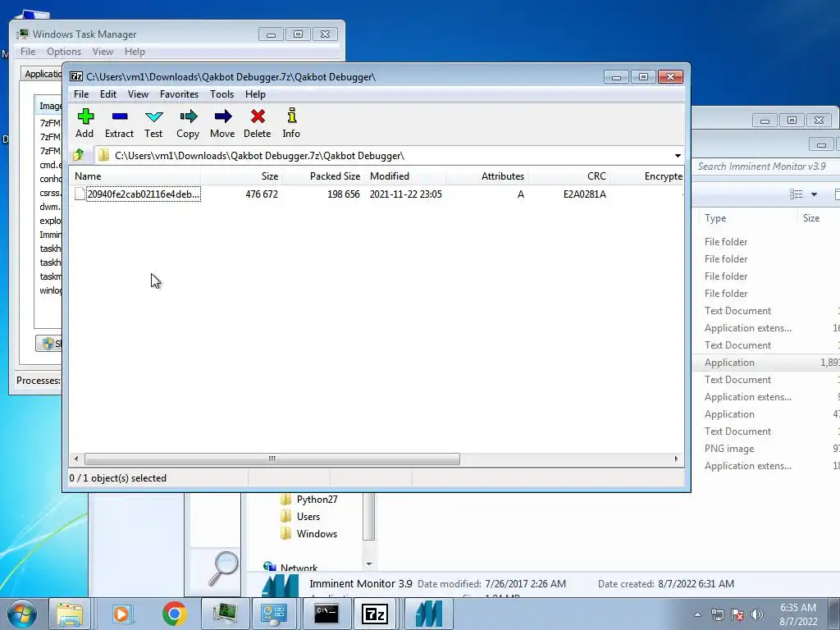Go up one folder level icon
Viewport: 840px width, 630px height.
[79, 155]
